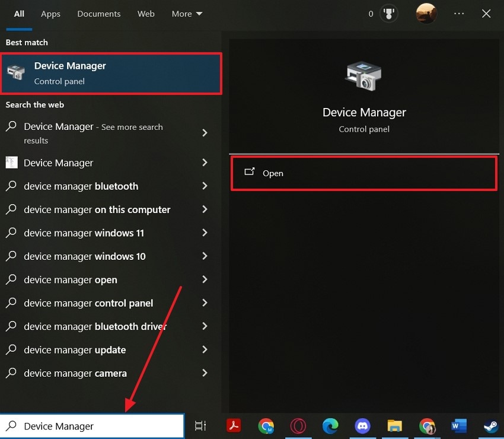Select 'device manager camera' suggestion
Viewport: 504px width, 439px height.
[75, 373]
